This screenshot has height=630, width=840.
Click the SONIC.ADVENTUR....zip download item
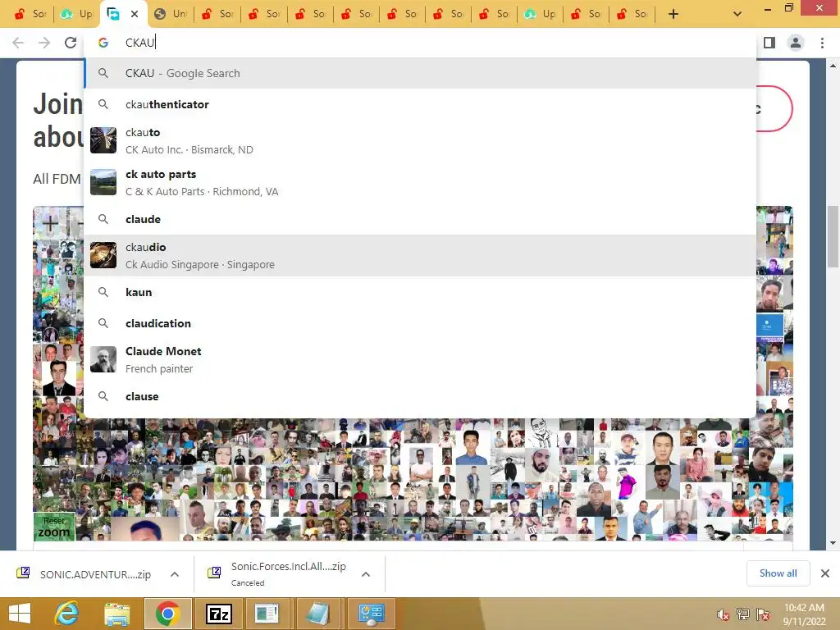95,574
